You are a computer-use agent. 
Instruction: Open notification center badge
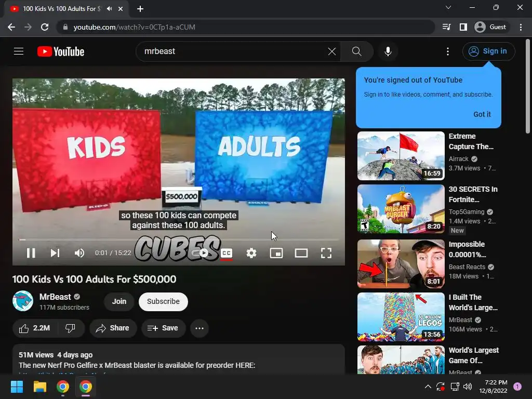pos(517,387)
